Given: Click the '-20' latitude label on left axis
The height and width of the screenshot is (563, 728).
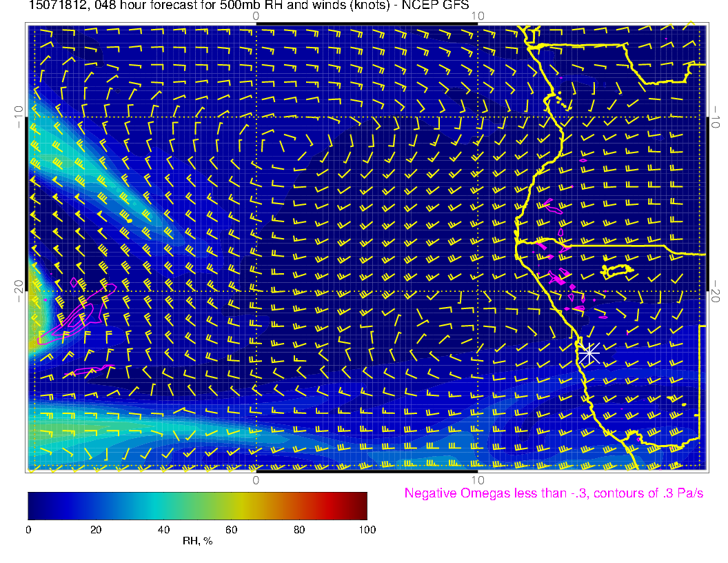Looking at the screenshot, I should pyautogui.click(x=19, y=291).
